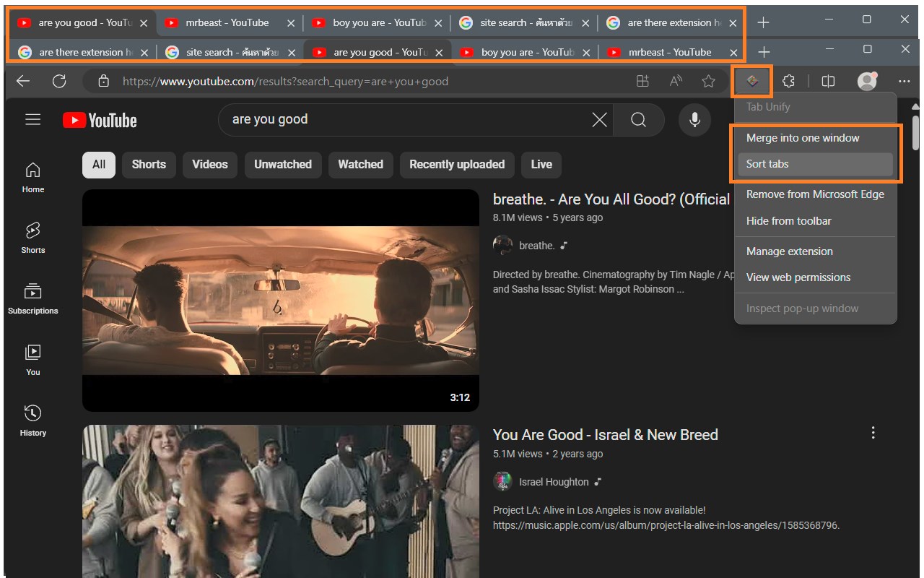Select Hide from toolbar
This screenshot has height=578, width=924.
pos(816,221)
